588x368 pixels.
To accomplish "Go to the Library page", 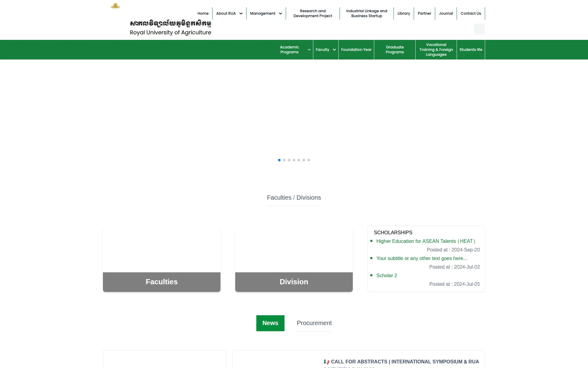I will pos(404,13).
